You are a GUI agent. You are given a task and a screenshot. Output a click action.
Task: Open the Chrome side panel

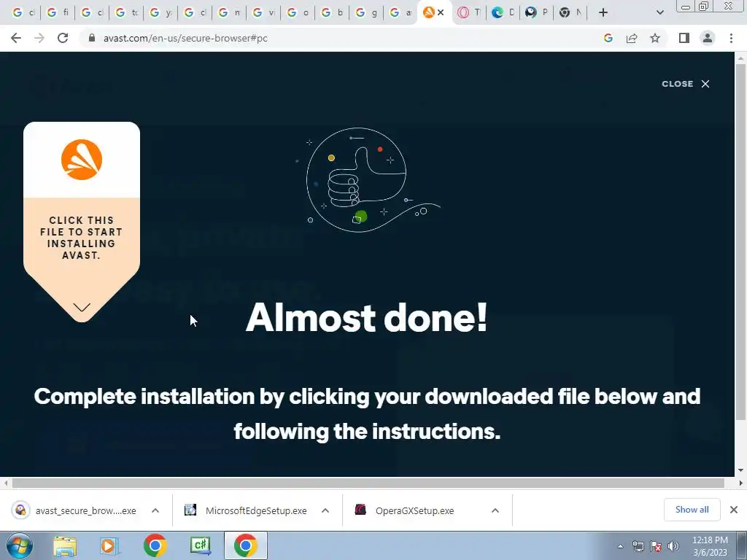[684, 38]
